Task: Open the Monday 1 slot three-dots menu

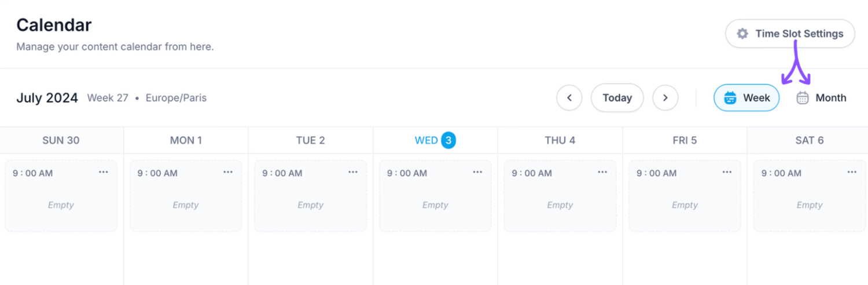Action: point(228,172)
